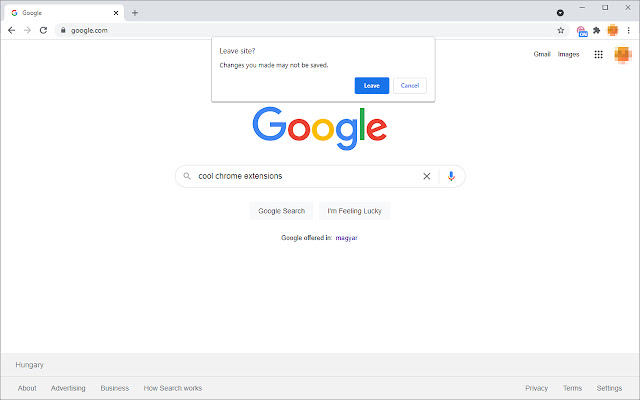Click the Google logo
The height and width of the screenshot is (400, 640).
pos(320,128)
